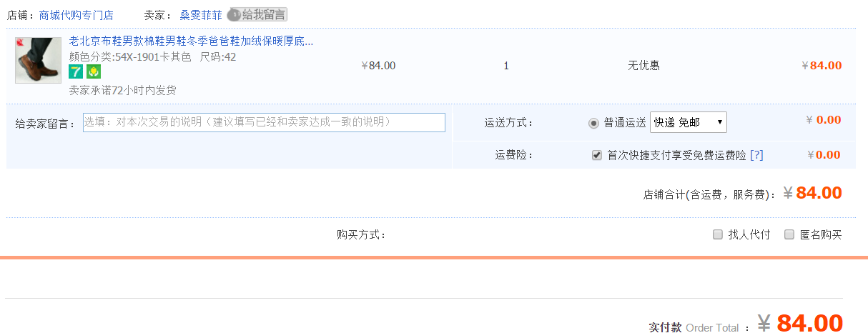Click the 颜色分类 54X-1901卡其色 specification text

pos(130,57)
